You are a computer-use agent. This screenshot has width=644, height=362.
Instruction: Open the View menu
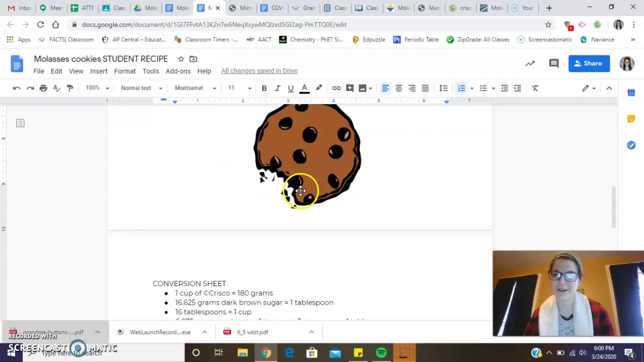pos(76,71)
